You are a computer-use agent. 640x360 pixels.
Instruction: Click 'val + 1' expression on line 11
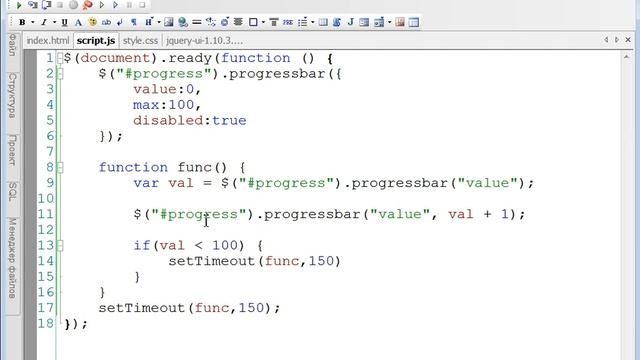point(479,214)
